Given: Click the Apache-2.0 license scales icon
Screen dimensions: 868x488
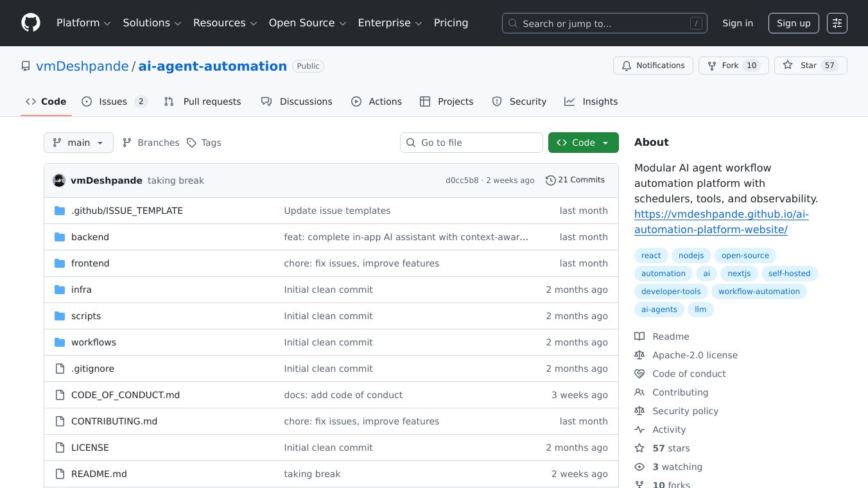Looking at the screenshot, I should pyautogui.click(x=639, y=354).
